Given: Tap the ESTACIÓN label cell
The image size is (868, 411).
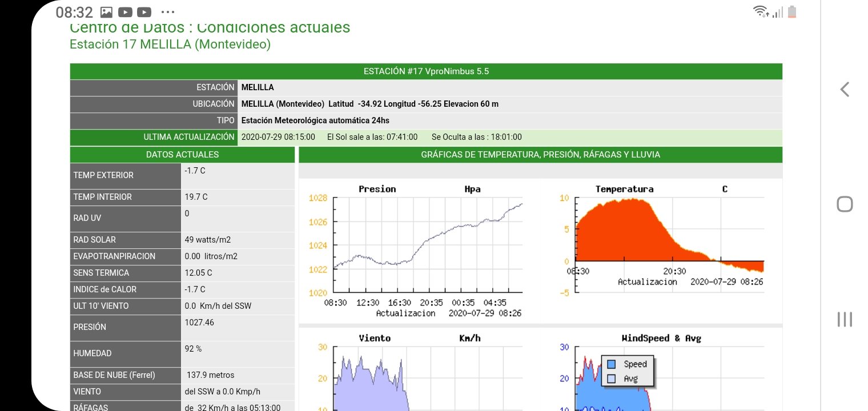Looking at the screenshot, I should pos(154,87).
